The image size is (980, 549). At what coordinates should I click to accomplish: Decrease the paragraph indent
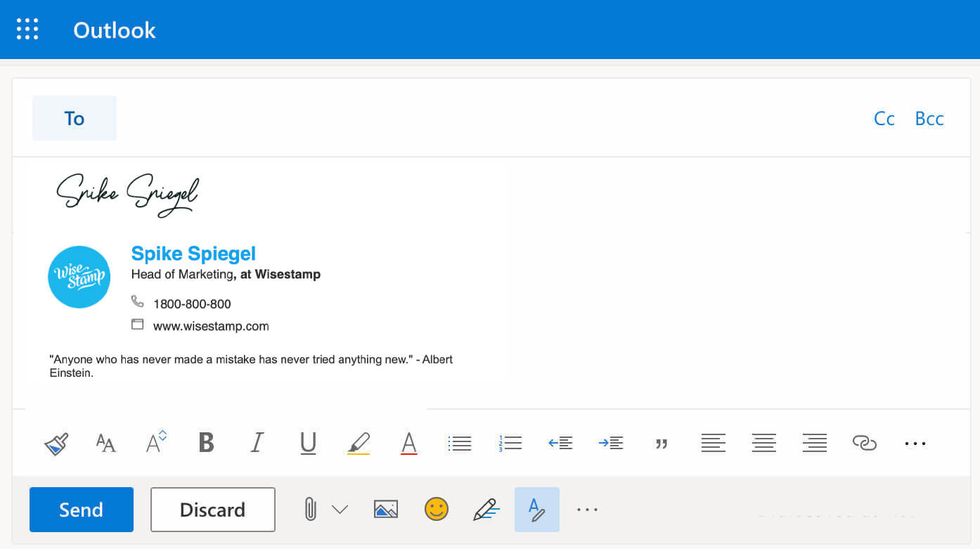tap(560, 443)
